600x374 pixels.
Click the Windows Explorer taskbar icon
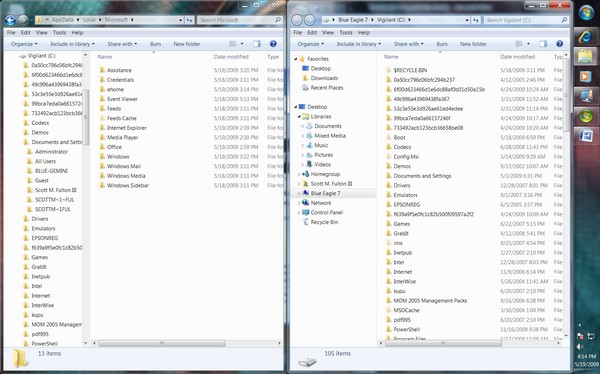click(585, 57)
